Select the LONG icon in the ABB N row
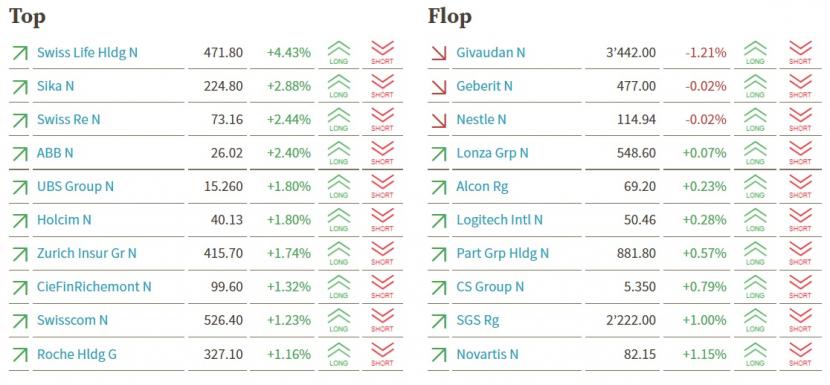The width and height of the screenshot is (830, 385). coord(339,153)
